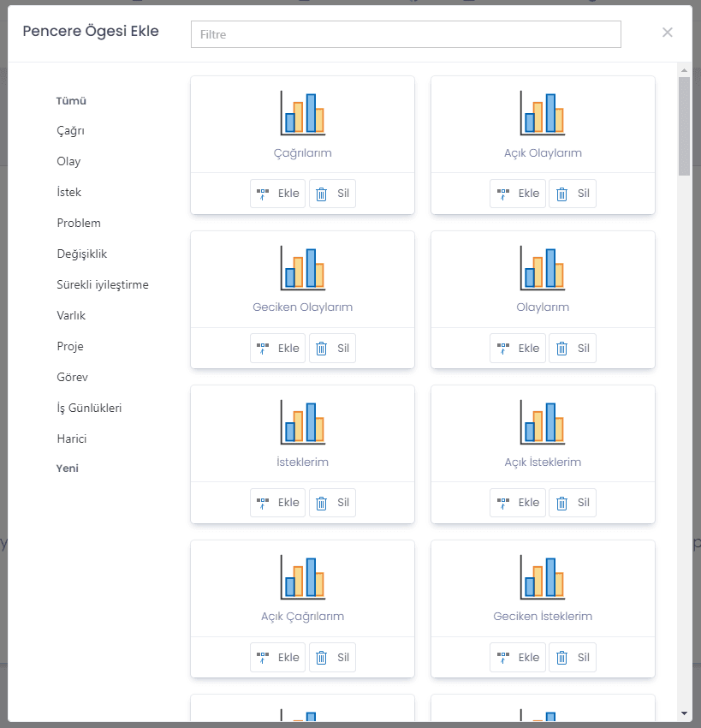
Task: Click the Açık Çağrılarım bar chart icon
Action: pyautogui.click(x=302, y=577)
